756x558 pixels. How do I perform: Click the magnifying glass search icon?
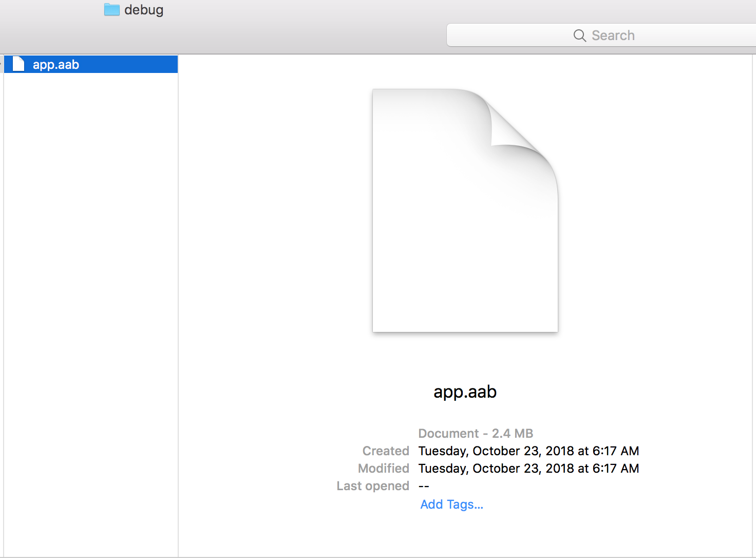point(580,35)
